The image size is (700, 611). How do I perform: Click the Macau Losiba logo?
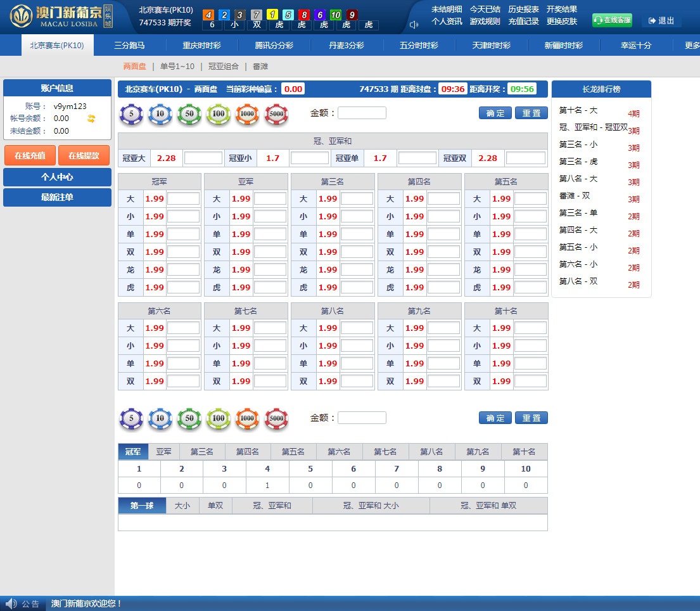[60, 17]
